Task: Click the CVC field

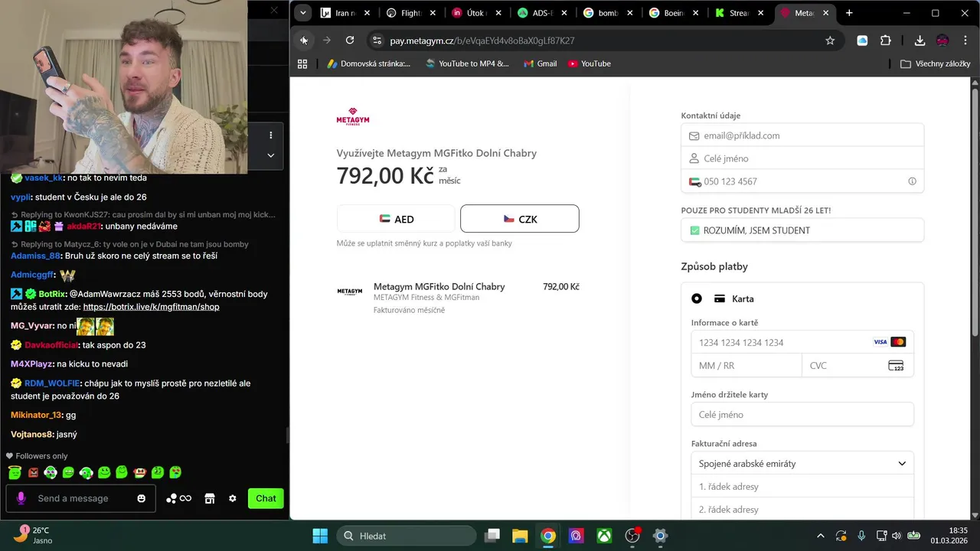Action: [857, 366]
